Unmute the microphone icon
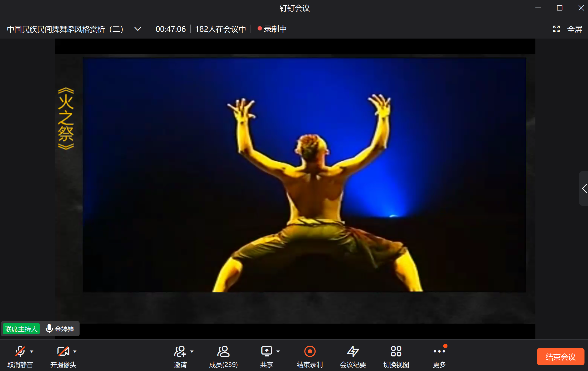588x371 pixels. (20, 351)
